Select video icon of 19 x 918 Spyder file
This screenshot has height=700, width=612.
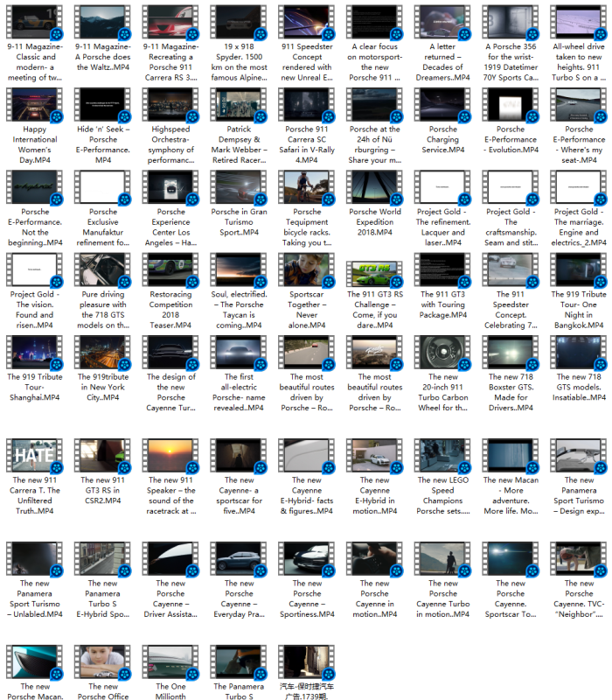(238, 22)
